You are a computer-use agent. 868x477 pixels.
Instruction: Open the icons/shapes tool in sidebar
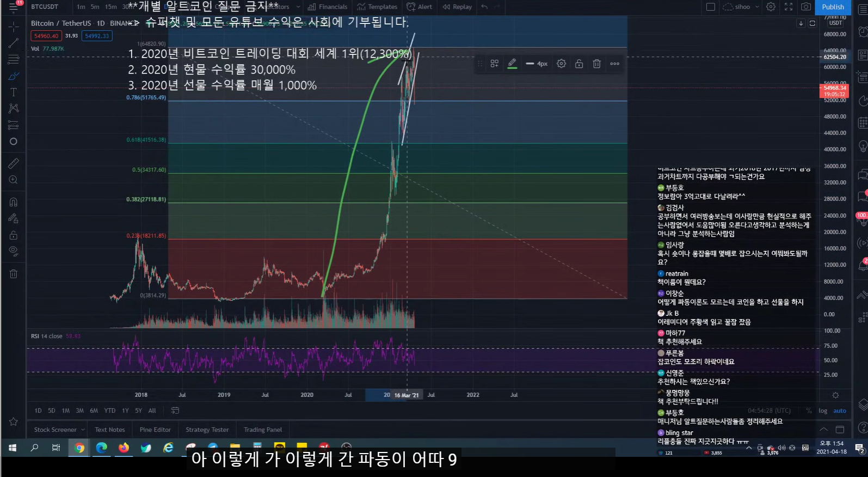[x=14, y=142]
